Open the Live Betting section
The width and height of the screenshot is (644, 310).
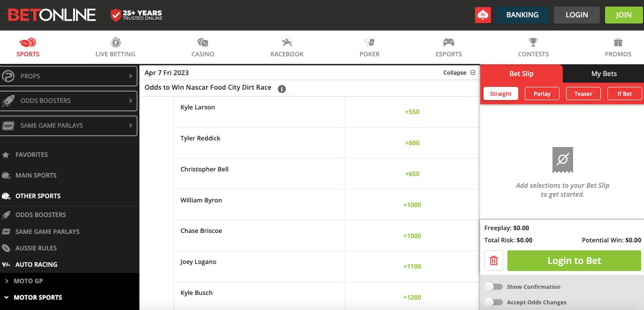click(x=115, y=48)
